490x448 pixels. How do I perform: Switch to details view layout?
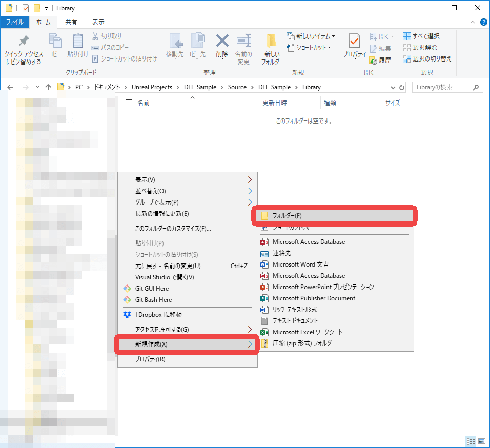coord(471,441)
